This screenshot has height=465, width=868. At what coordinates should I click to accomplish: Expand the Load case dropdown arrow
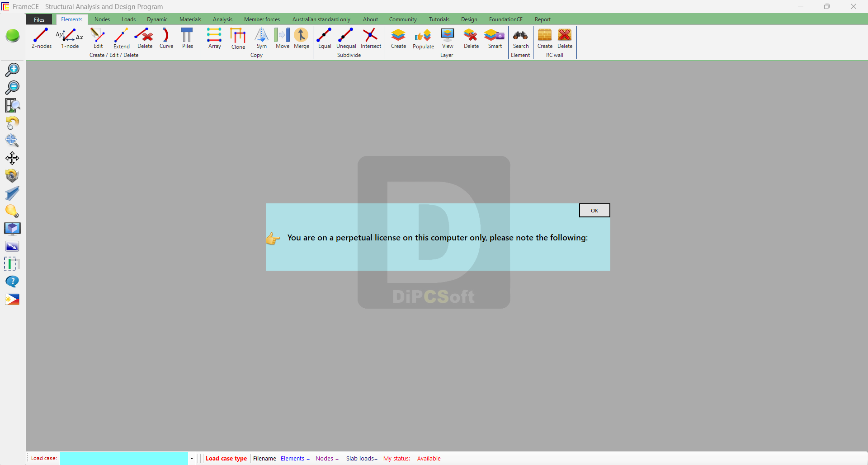coord(192,458)
